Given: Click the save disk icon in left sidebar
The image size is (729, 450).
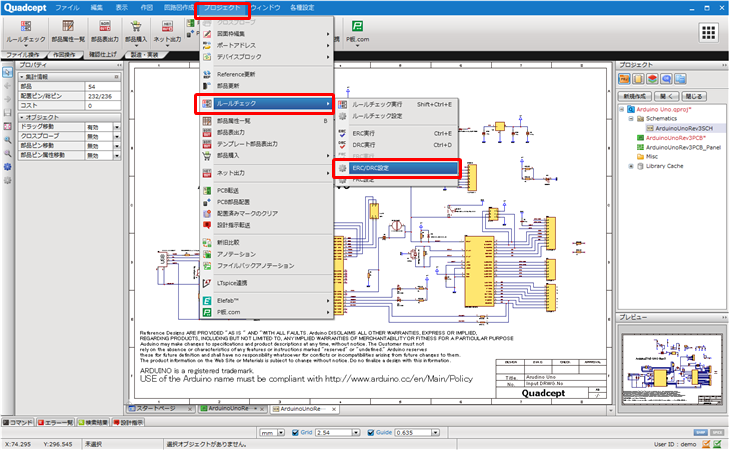Looking at the screenshot, I should point(7,112).
